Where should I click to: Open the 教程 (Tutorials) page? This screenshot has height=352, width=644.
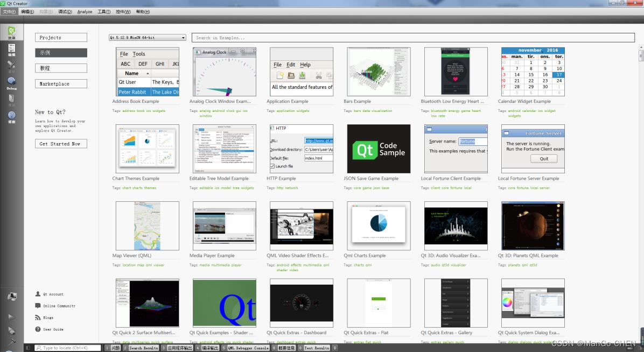pyautogui.click(x=61, y=68)
